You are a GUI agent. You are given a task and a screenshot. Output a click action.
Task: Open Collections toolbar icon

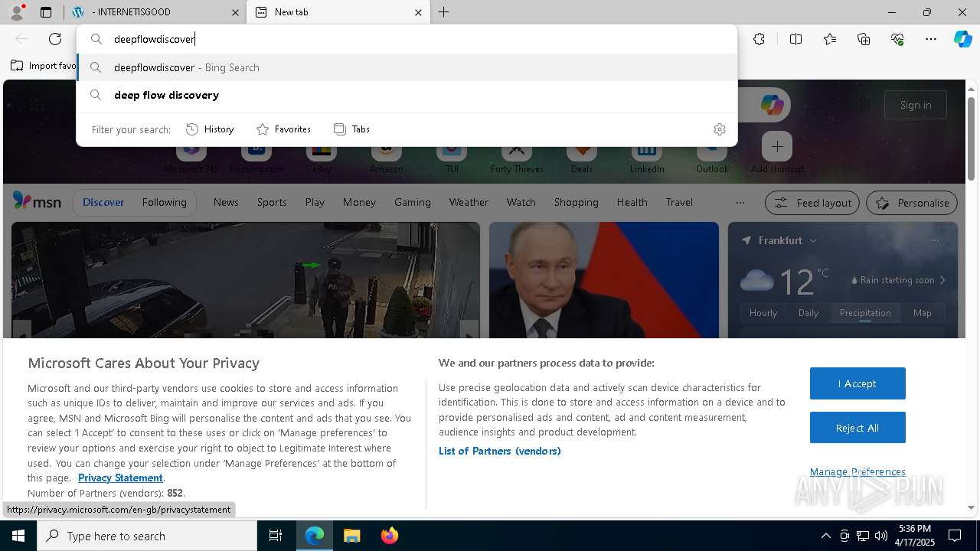864,39
